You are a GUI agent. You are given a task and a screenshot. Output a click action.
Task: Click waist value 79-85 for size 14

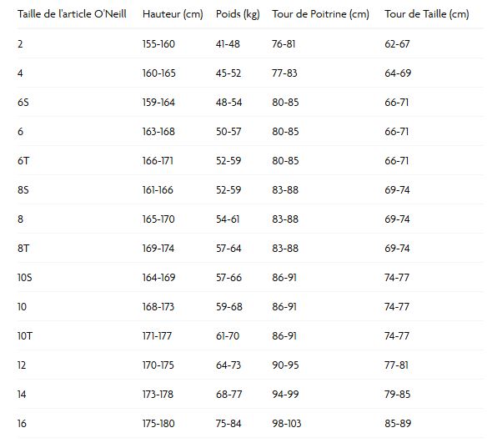(x=398, y=394)
